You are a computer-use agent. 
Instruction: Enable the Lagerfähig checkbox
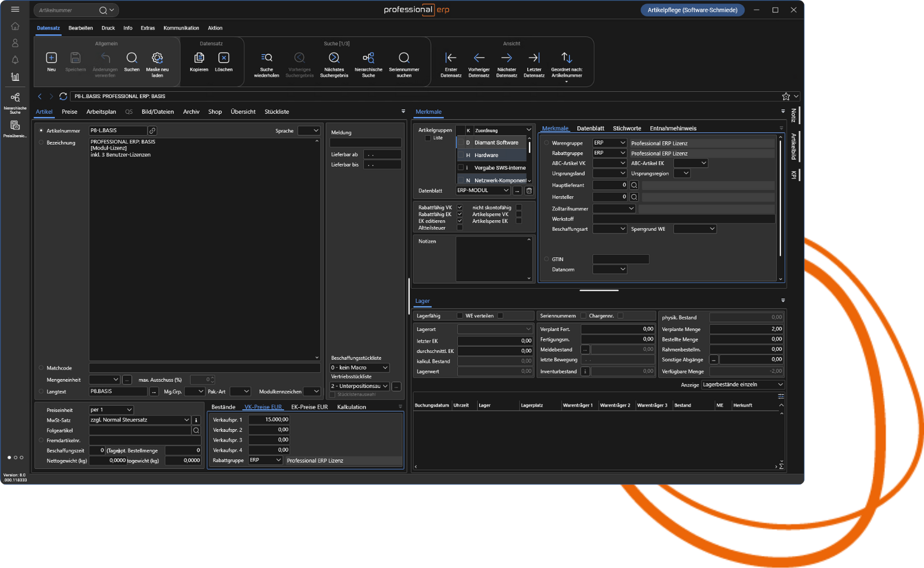[x=460, y=316]
